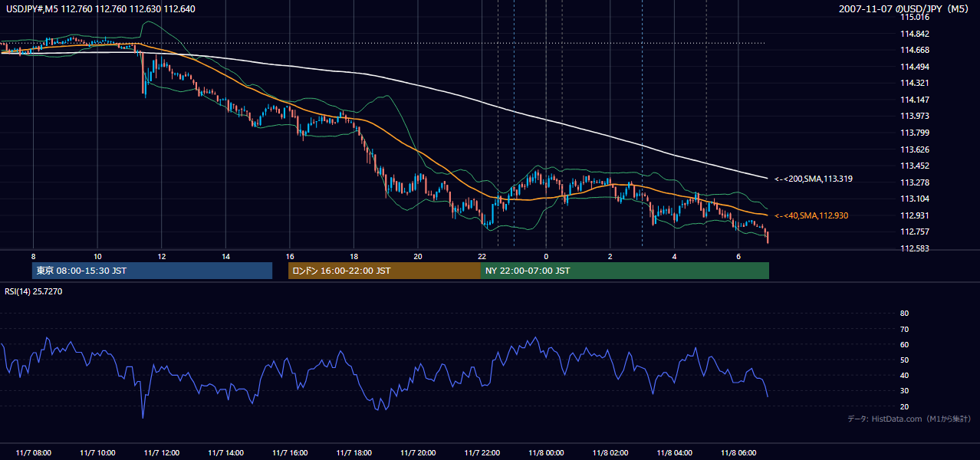Click the 11/7 12:00 time label

point(161,453)
